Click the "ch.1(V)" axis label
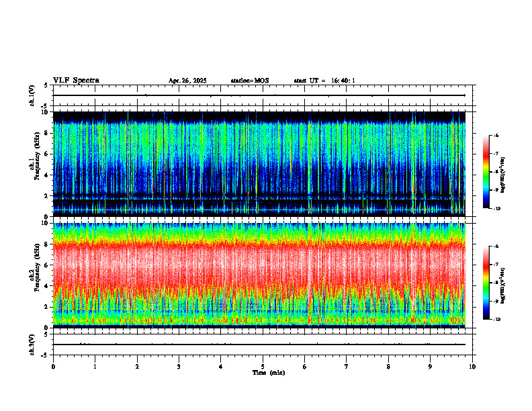This screenshot has width=532, height=411. (32, 95)
